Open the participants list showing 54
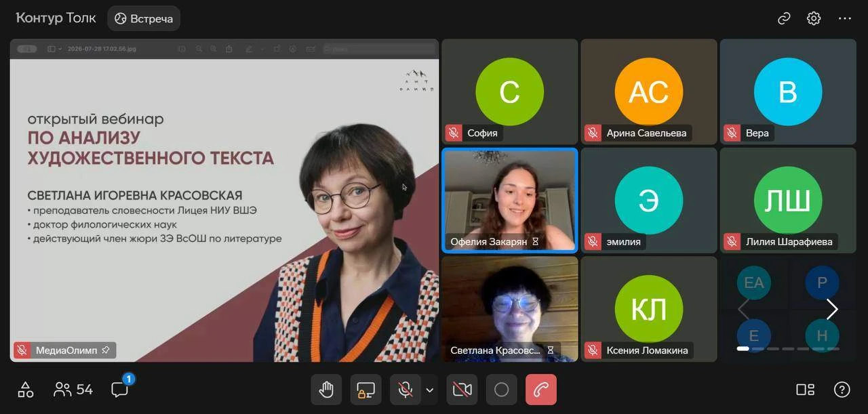 coord(73,390)
